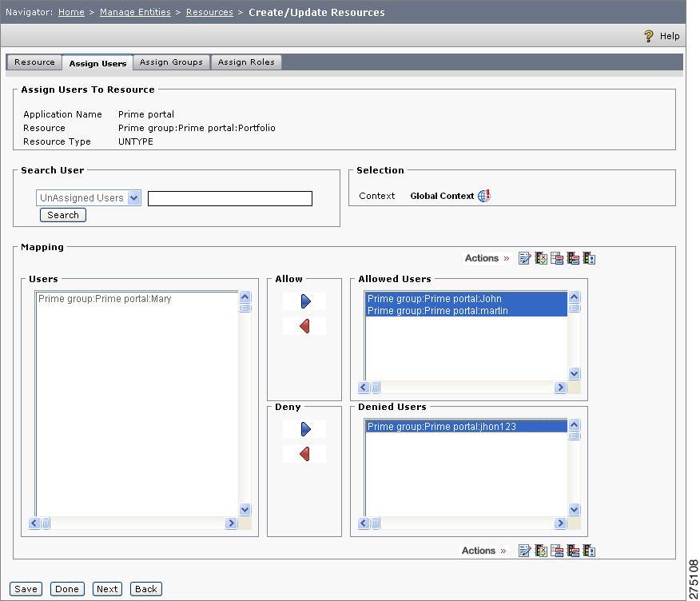This screenshot has height=601, width=700.
Task: Switch to the Resource tab
Action: coord(34,62)
